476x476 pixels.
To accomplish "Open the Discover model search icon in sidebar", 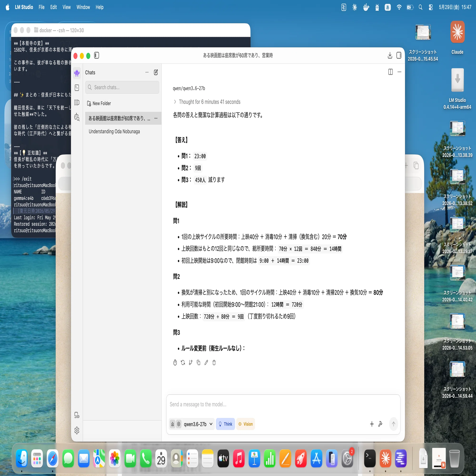I will tap(77, 117).
